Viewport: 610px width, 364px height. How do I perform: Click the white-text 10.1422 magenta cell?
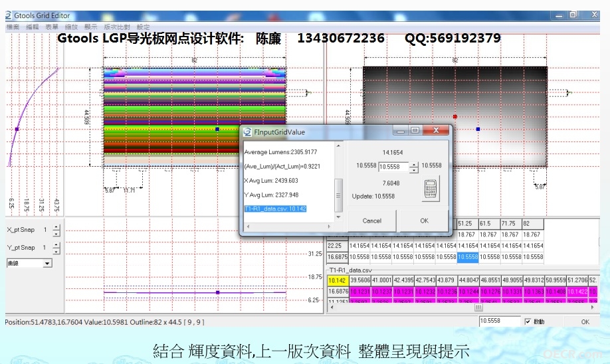tap(577, 292)
